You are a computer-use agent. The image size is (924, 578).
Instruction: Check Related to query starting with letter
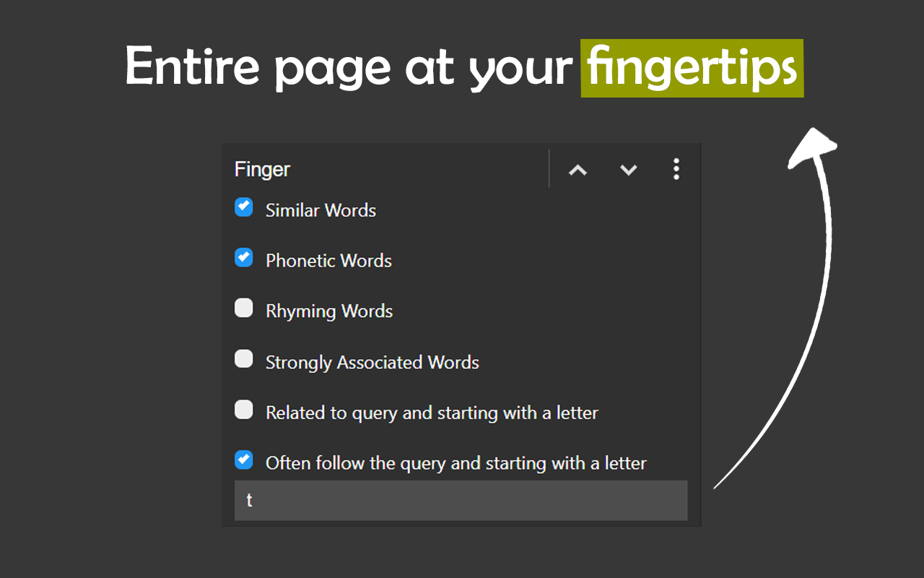(244, 410)
